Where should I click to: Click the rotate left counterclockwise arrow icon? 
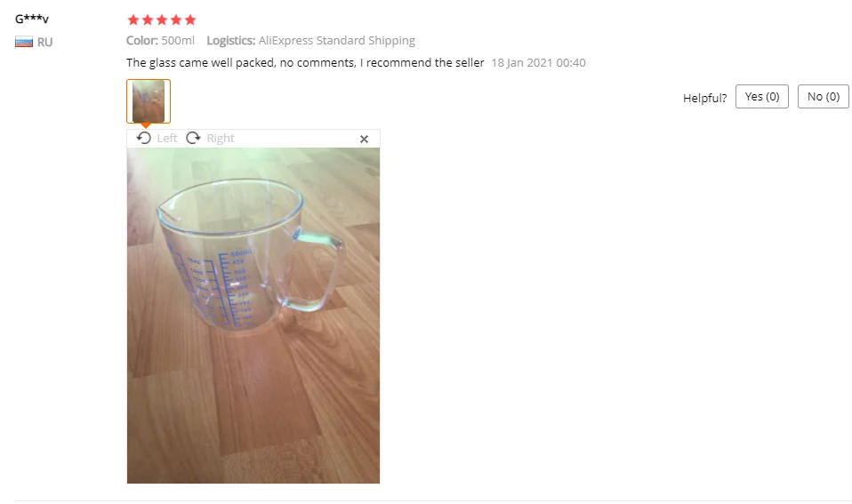[143, 138]
